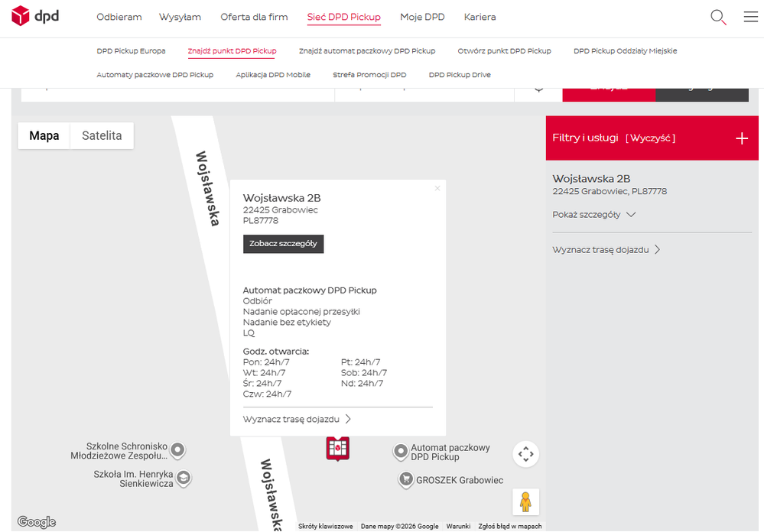Viewport: 764px width, 532px height.
Task: Open Wyznacz trasę dojazdu in the popup
Action: tap(296, 419)
